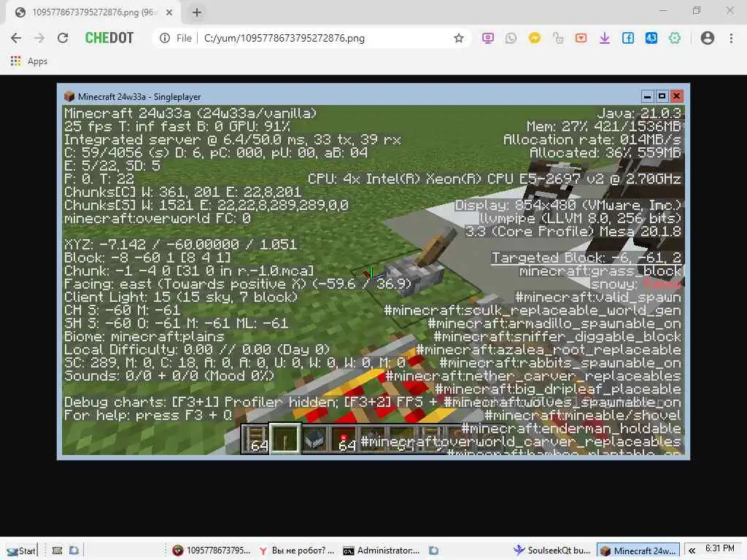
Task: Open the orange video downloader extension
Action: pos(581,38)
